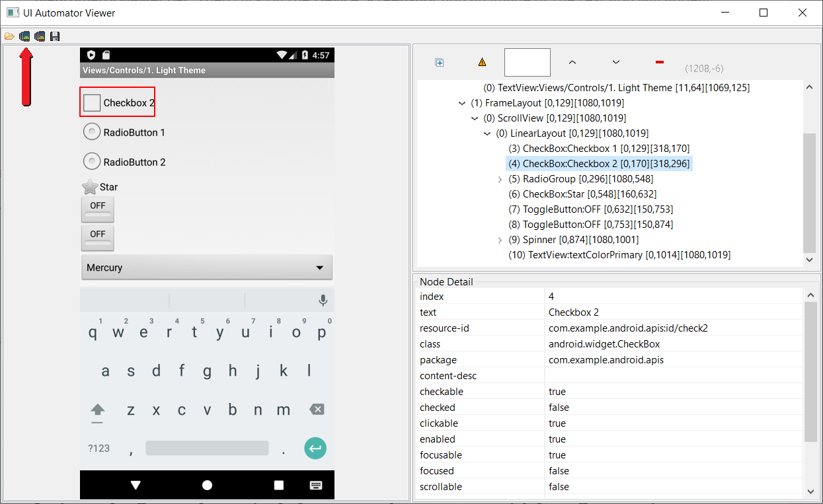Tick Checkbox 2 in the screenshot preview
This screenshot has height=504, width=823.
(x=91, y=102)
